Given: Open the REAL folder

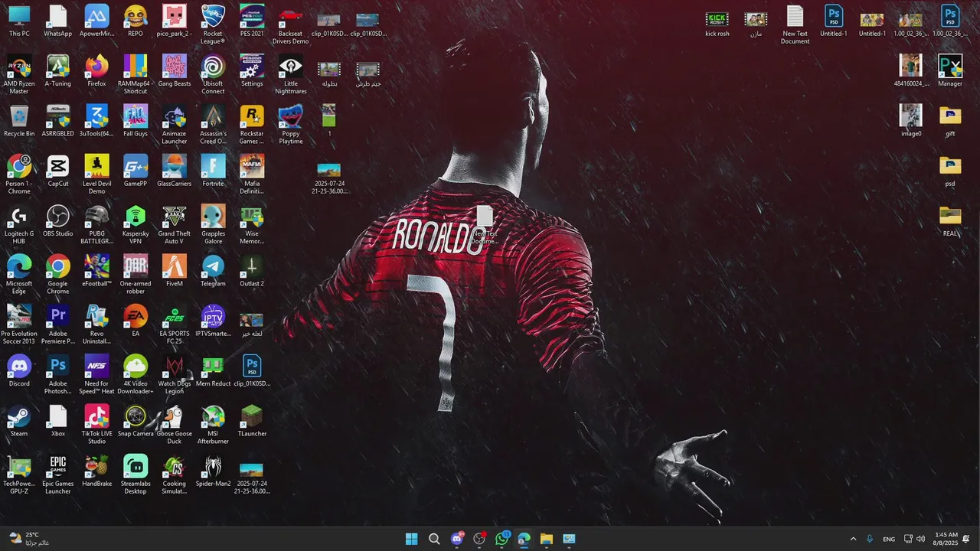Looking at the screenshot, I should pyautogui.click(x=950, y=220).
